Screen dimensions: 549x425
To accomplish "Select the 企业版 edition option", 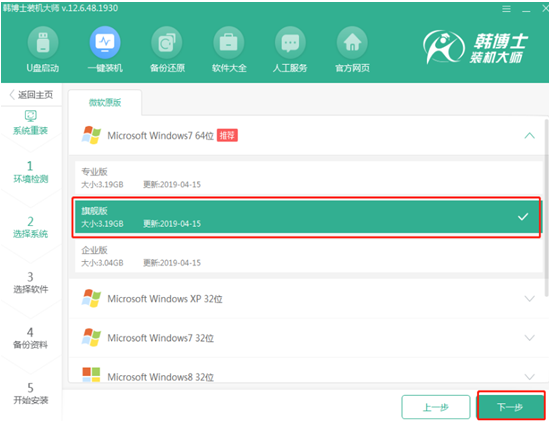I will (x=308, y=256).
